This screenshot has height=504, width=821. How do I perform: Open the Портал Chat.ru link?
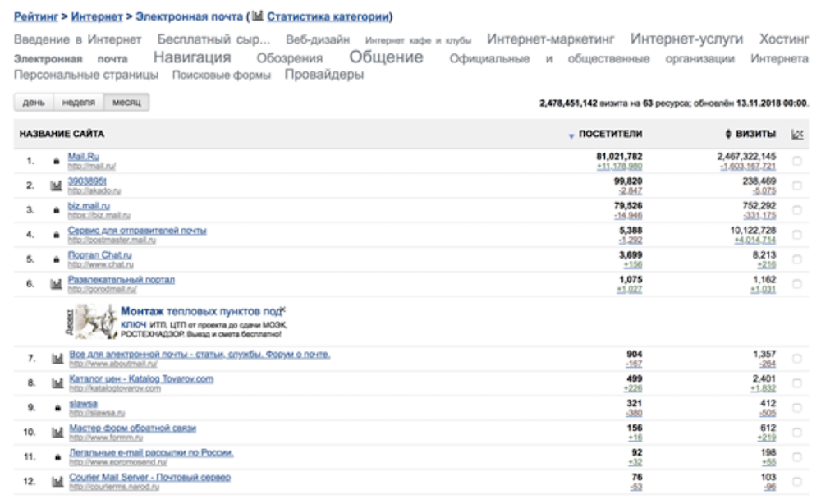[x=99, y=255]
